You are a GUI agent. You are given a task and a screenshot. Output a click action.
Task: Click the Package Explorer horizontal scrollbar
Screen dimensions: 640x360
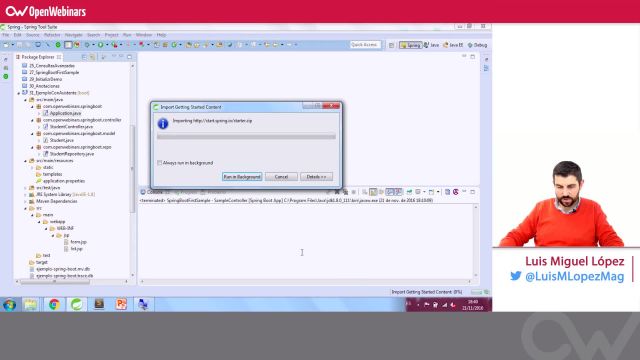point(55,281)
